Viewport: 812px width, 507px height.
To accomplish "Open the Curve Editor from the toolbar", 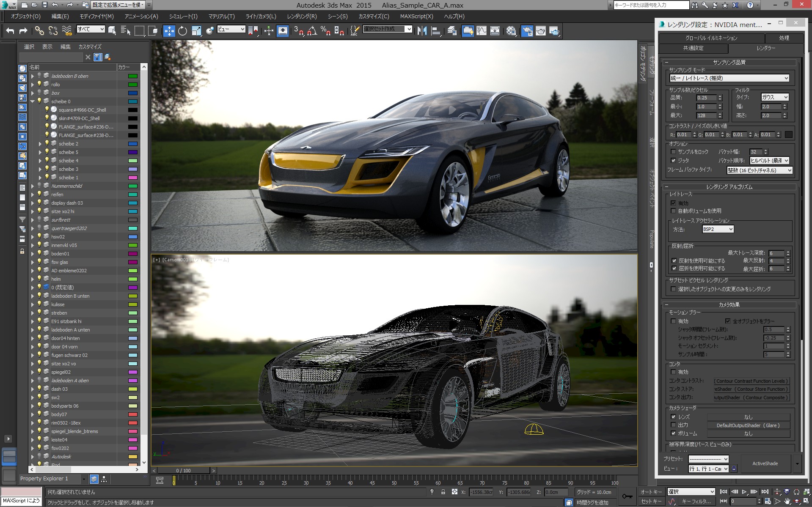I will (482, 31).
